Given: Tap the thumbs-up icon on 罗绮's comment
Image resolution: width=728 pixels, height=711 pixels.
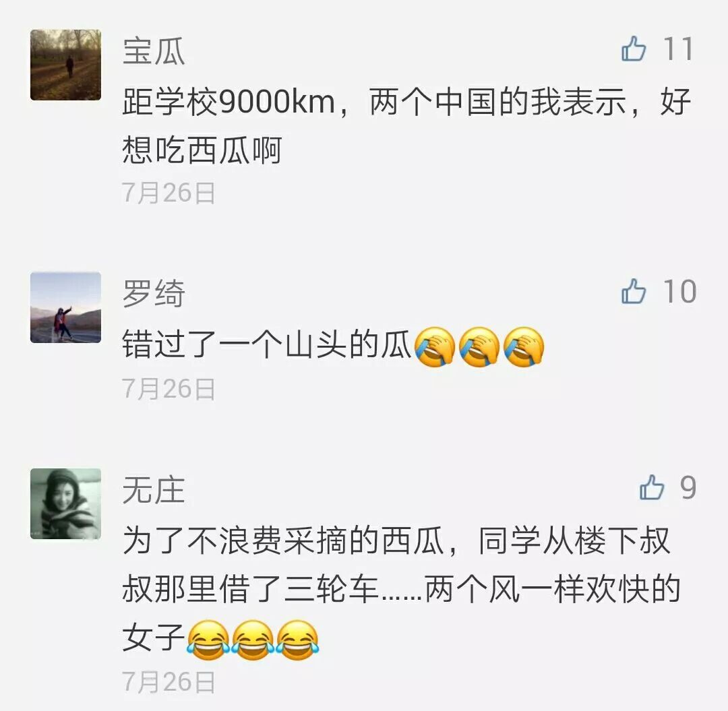Looking at the screenshot, I should (633, 291).
